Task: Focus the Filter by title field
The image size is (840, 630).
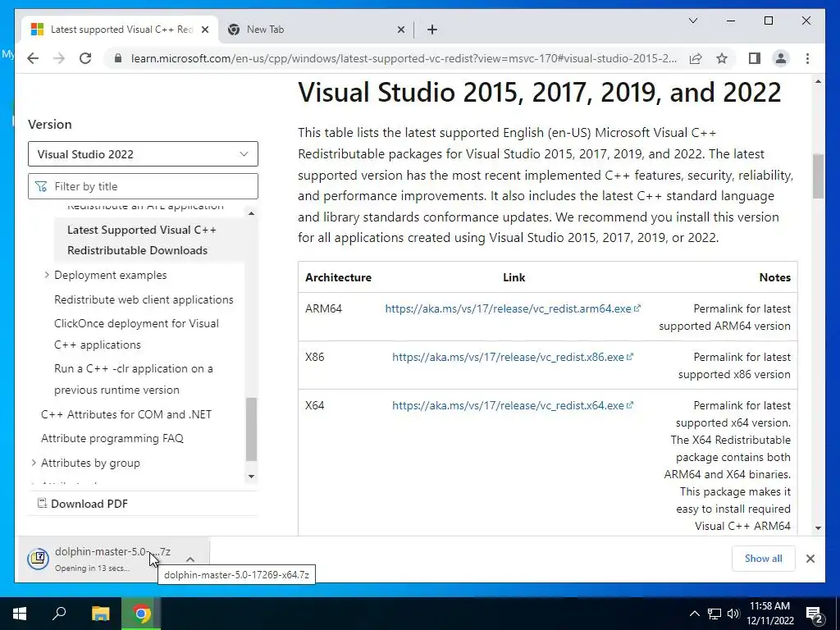Action: click(143, 186)
